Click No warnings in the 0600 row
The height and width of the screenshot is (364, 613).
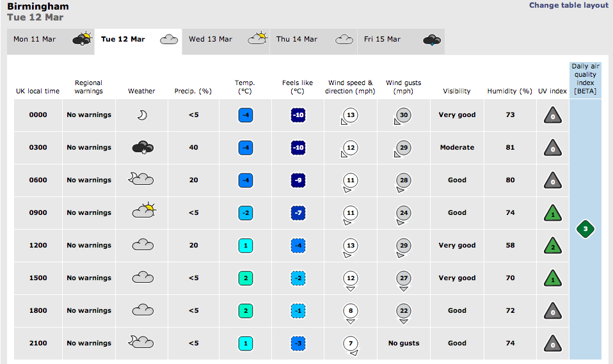(x=89, y=180)
